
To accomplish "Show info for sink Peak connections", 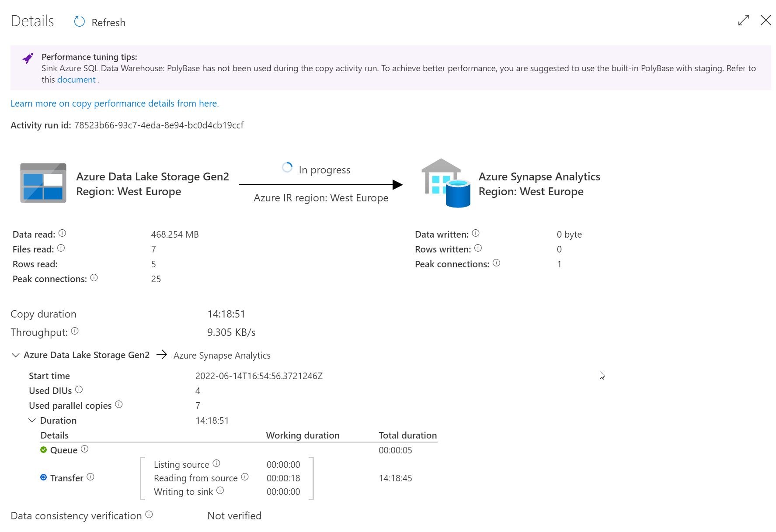I will 496,263.
